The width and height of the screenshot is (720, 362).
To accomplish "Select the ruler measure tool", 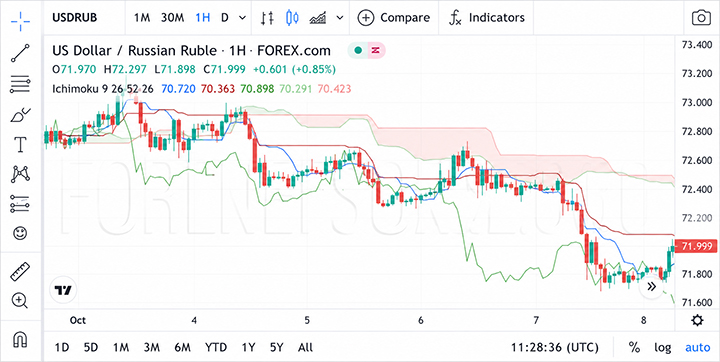I will click(20, 272).
